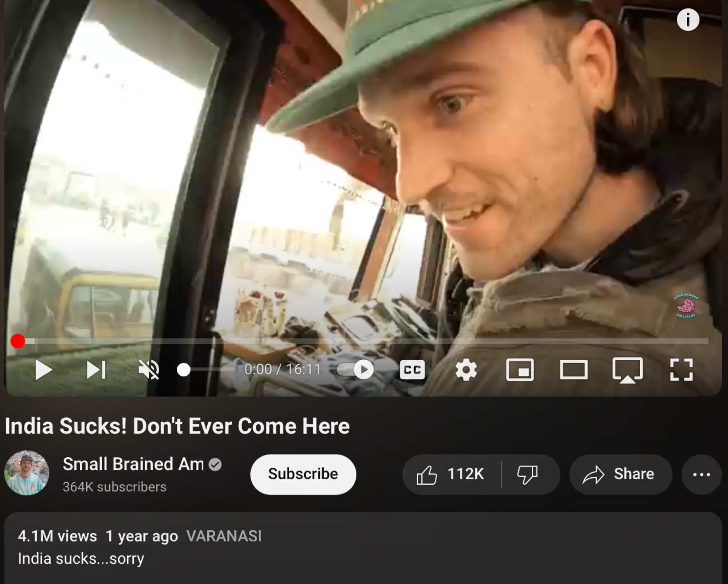
Task: Play the video
Action: (44, 370)
